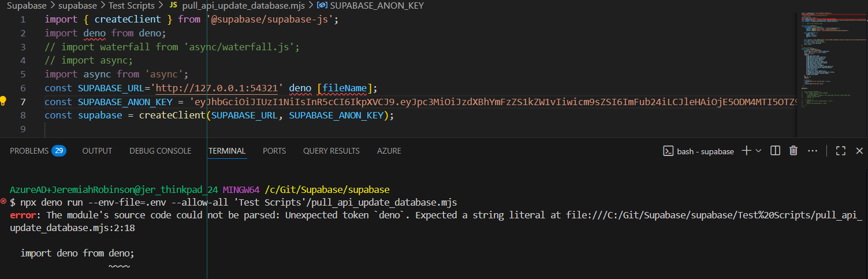868x279 pixels.
Task: Click the 29 problems count badge
Action: 59,151
